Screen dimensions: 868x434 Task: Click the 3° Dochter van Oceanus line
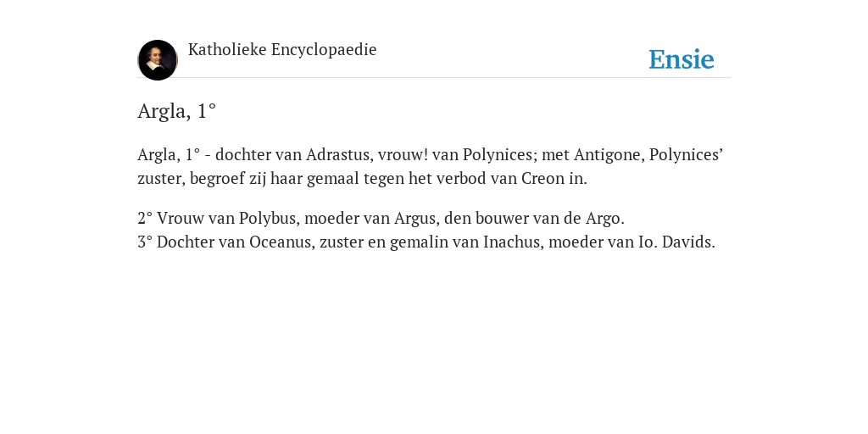(426, 242)
